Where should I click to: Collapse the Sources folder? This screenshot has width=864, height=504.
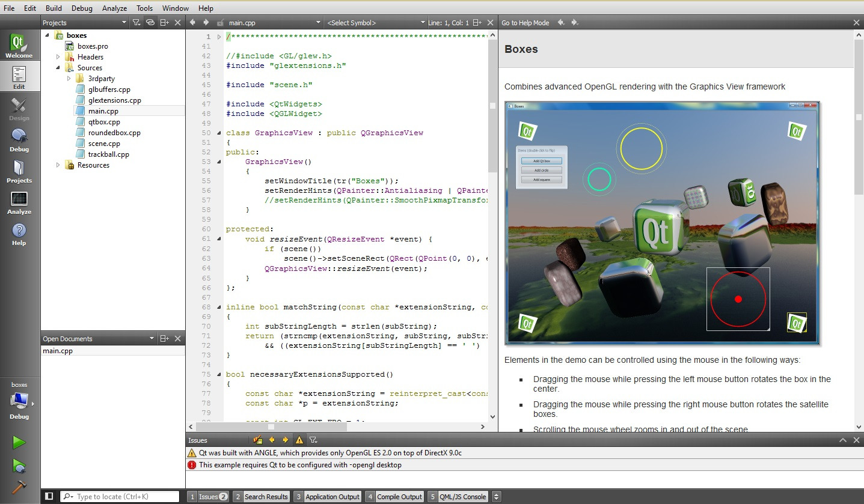coord(58,68)
